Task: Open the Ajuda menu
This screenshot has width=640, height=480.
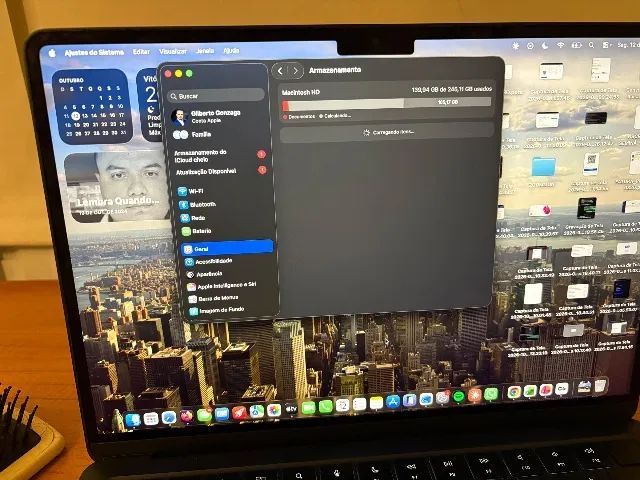Action: pos(231,51)
